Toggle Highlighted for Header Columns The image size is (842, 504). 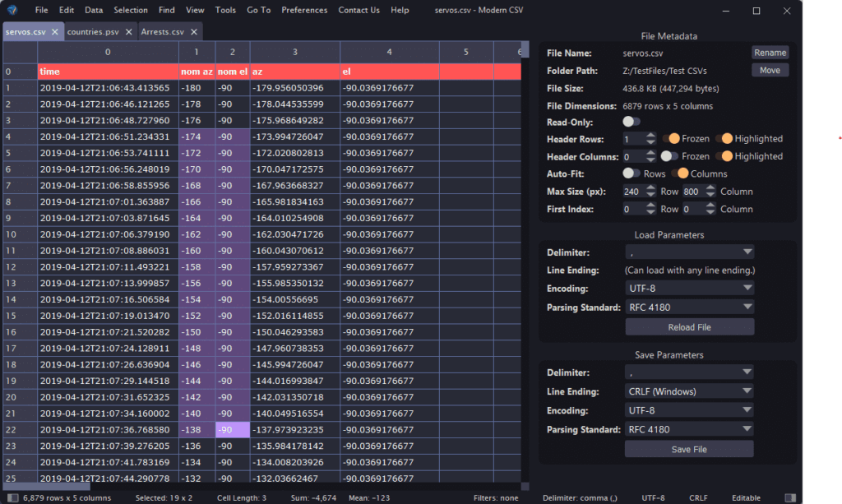pyautogui.click(x=724, y=156)
